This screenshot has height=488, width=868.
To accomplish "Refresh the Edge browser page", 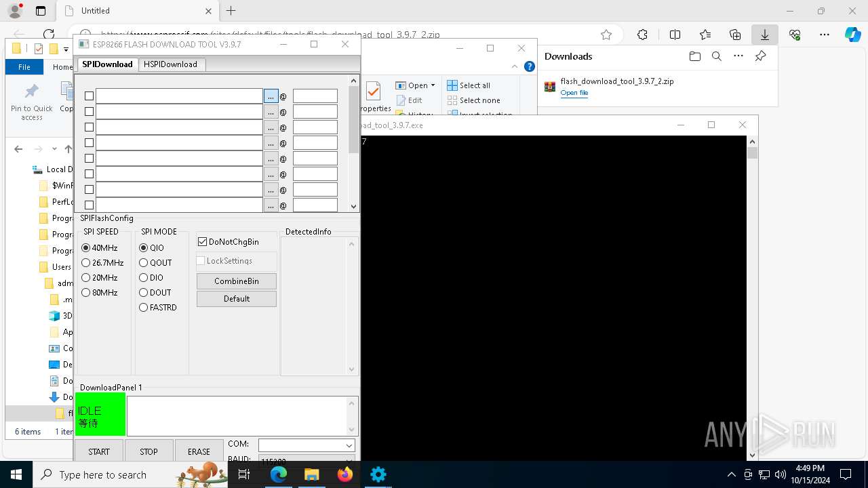I will pos(49,35).
